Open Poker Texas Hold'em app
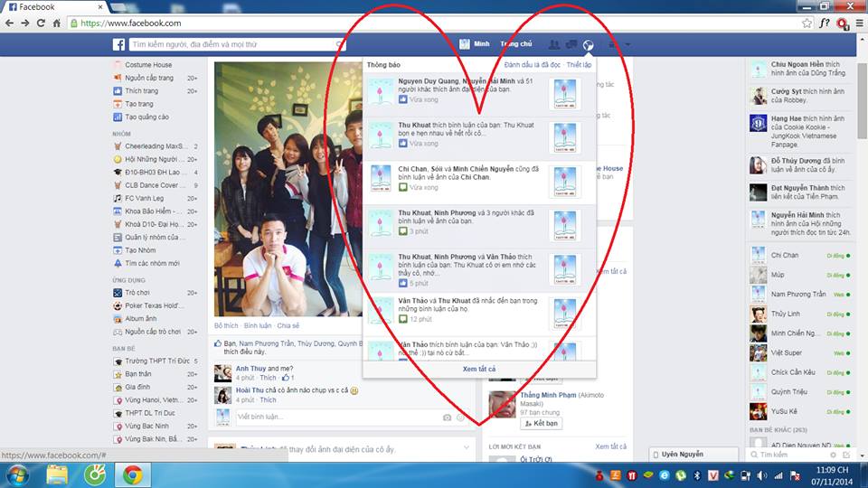This screenshot has height=488, width=868. [x=155, y=305]
